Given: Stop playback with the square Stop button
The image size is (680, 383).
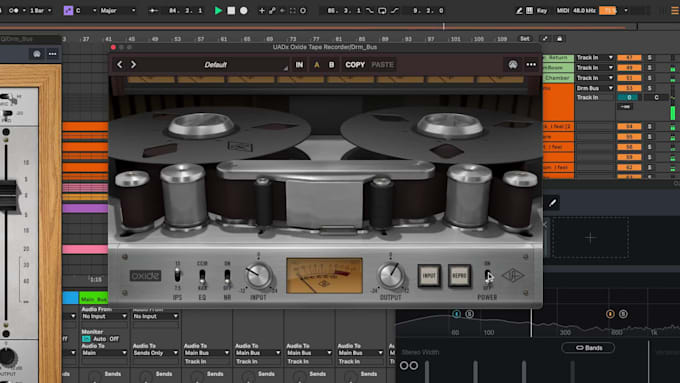Looking at the screenshot, I should pos(231,10).
